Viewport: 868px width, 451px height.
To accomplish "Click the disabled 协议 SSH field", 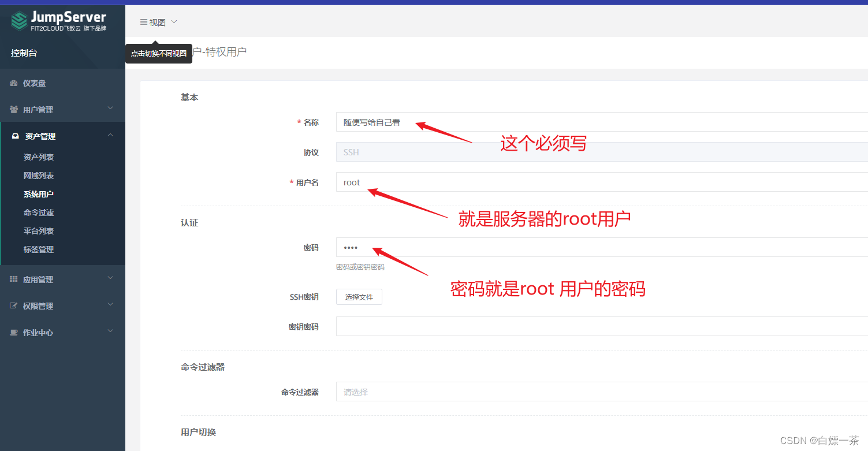I will pyautogui.click(x=602, y=152).
